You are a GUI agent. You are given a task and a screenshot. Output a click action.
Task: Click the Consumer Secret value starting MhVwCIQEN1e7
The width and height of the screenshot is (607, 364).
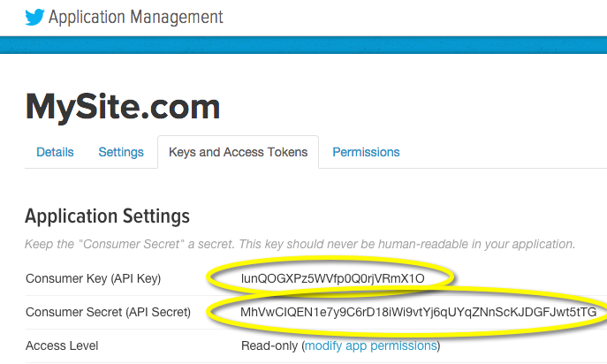pyautogui.click(x=418, y=312)
